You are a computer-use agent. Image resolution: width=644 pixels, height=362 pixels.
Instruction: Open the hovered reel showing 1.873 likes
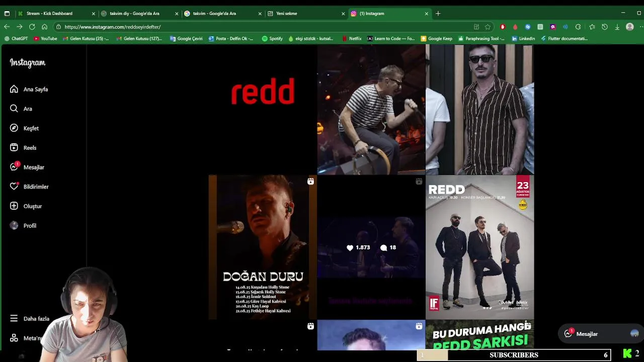(371, 247)
